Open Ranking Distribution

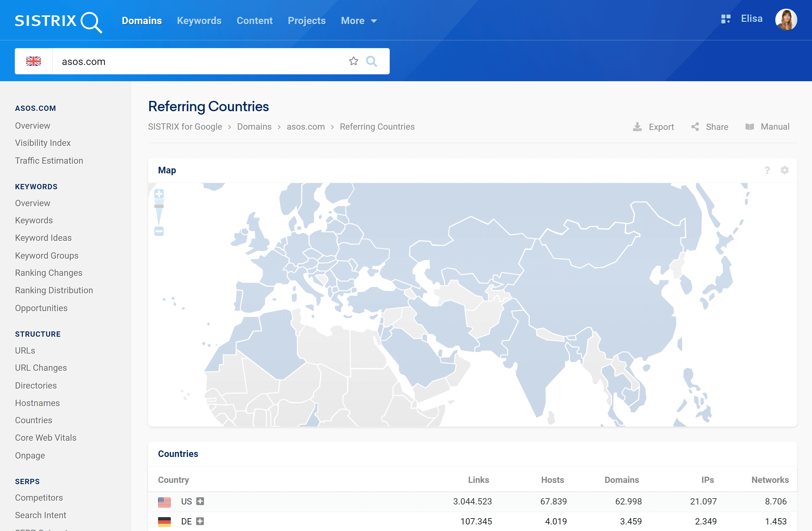[54, 290]
